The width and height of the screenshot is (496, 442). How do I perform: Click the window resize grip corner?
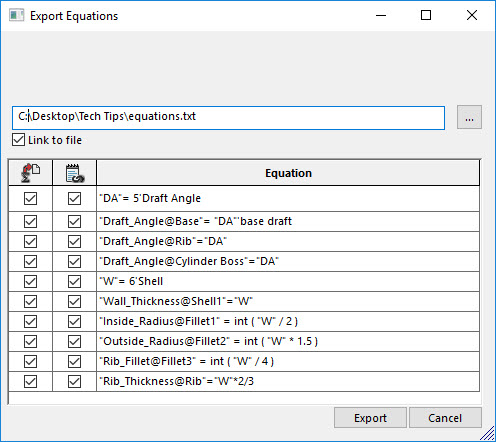(x=488, y=433)
